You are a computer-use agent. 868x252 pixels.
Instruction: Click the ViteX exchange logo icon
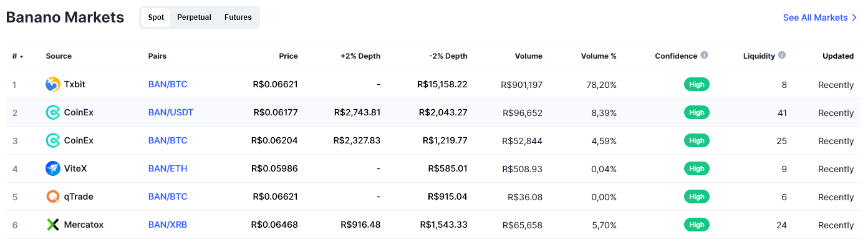(x=53, y=168)
